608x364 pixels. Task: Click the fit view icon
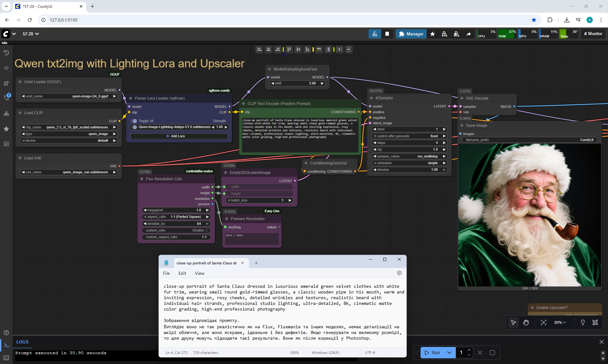point(543,322)
